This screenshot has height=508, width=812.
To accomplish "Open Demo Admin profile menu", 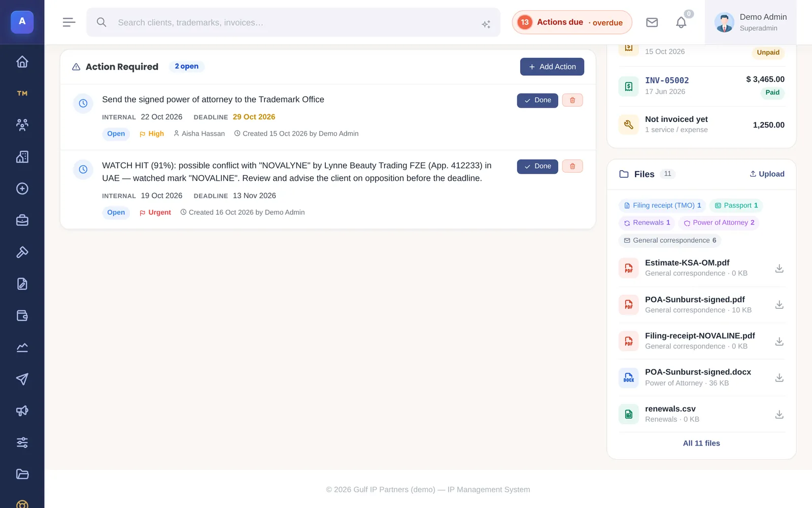I will 751,22.
